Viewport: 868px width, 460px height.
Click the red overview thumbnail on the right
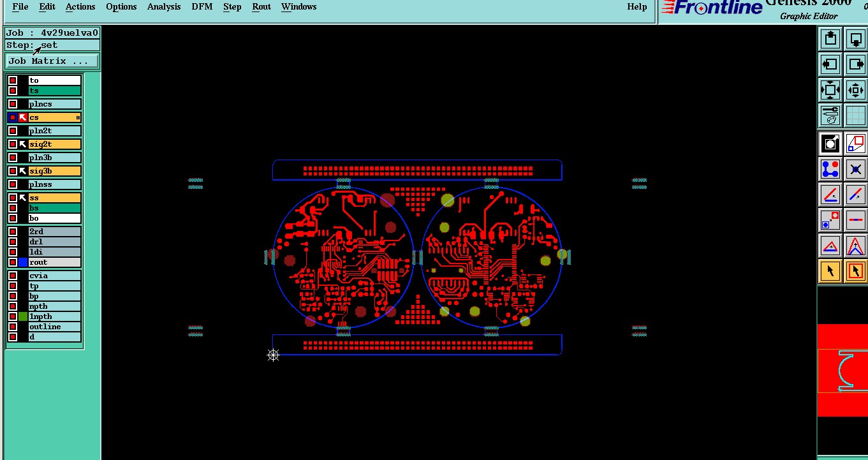(x=842, y=370)
